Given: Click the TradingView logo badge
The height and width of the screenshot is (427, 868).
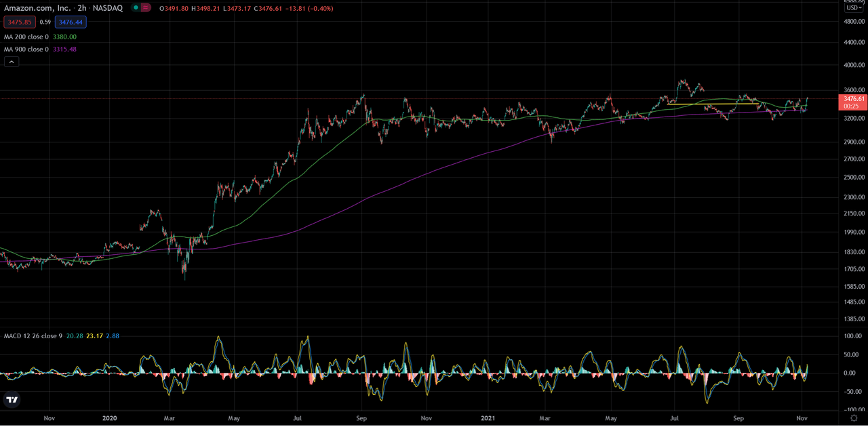Looking at the screenshot, I should click(11, 399).
